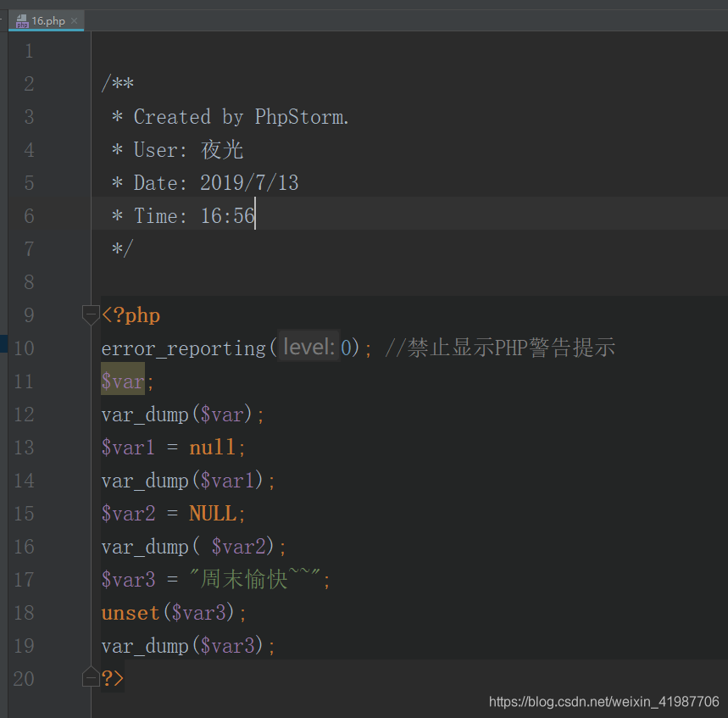Click the unset keyword on line 18

(131, 613)
